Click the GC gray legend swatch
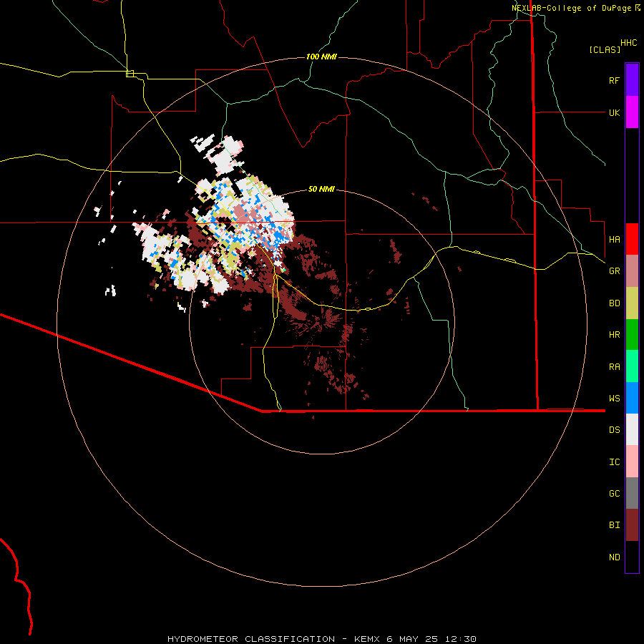This screenshot has height=644, width=644. click(x=632, y=493)
